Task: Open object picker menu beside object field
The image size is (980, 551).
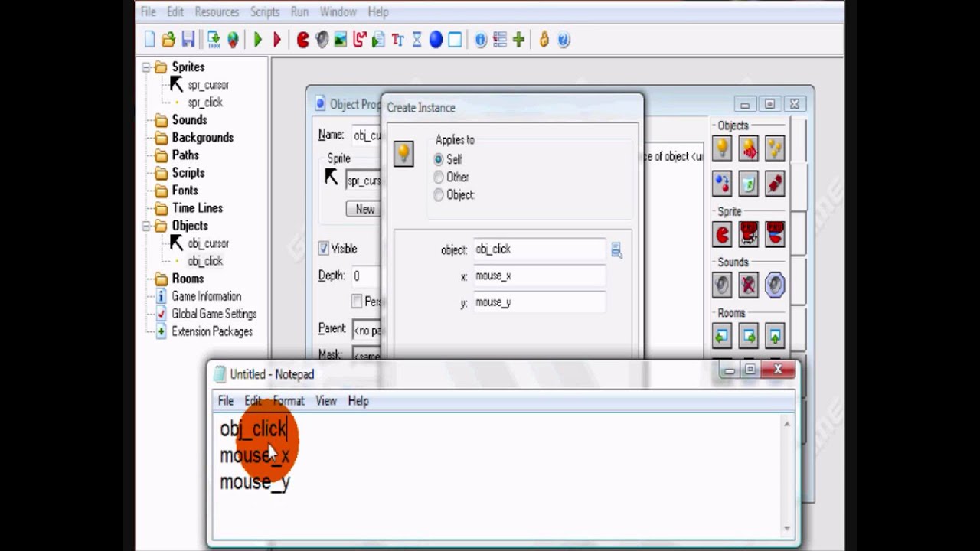Action: pyautogui.click(x=616, y=250)
